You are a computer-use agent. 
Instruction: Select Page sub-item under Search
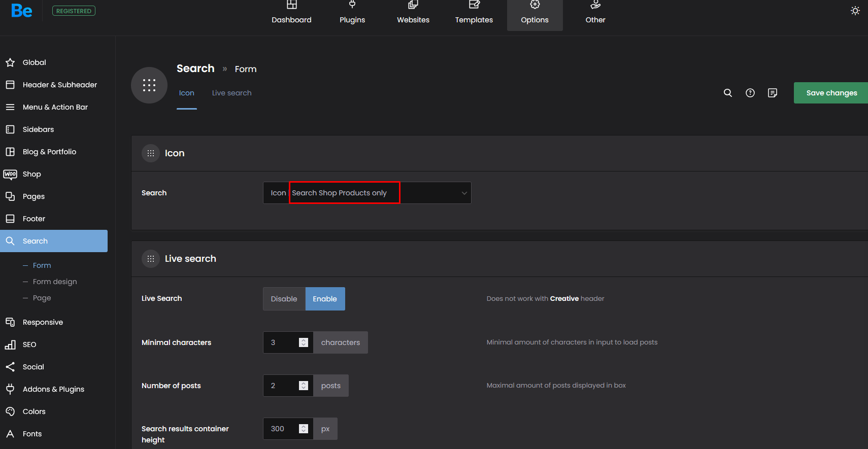pos(42,298)
